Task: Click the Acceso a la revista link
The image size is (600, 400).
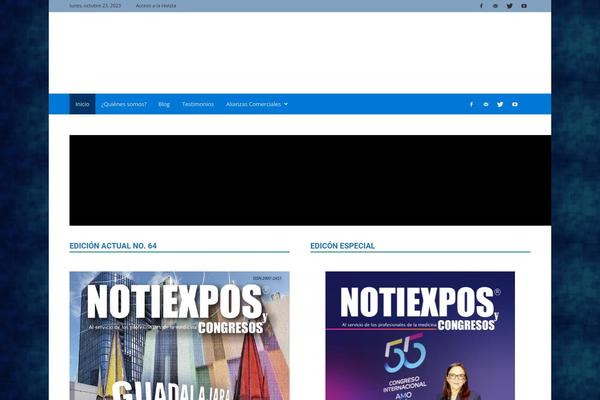Action: pyautogui.click(x=156, y=6)
